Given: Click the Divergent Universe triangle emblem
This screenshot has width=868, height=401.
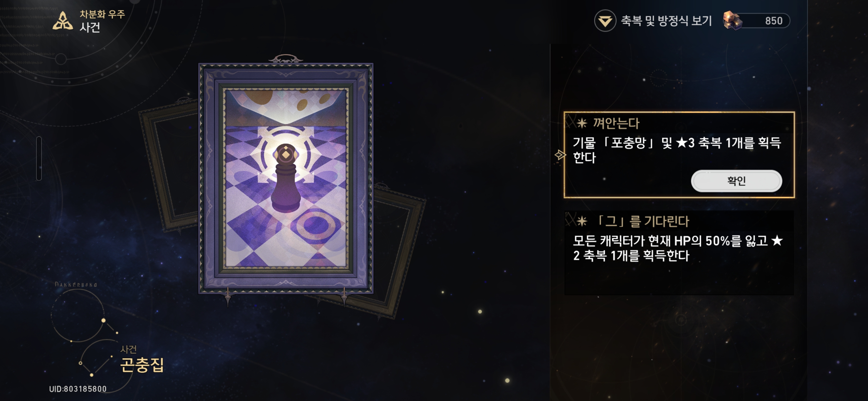Looking at the screenshot, I should (63, 21).
